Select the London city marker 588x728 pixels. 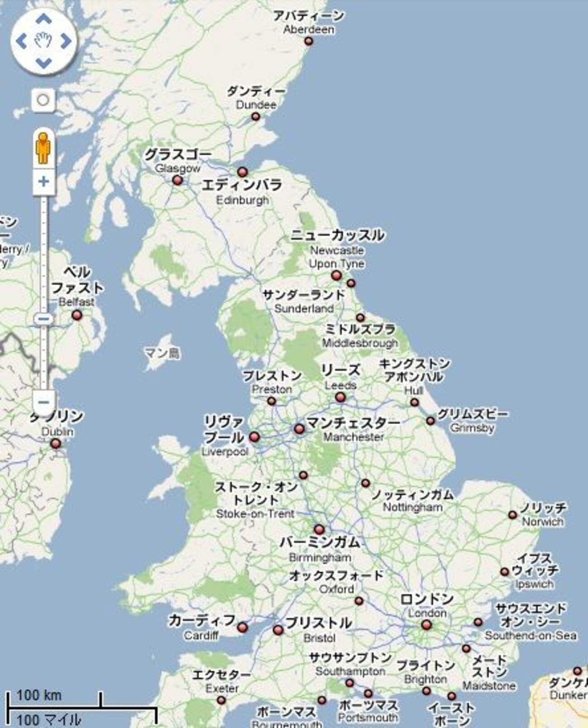click(427, 625)
